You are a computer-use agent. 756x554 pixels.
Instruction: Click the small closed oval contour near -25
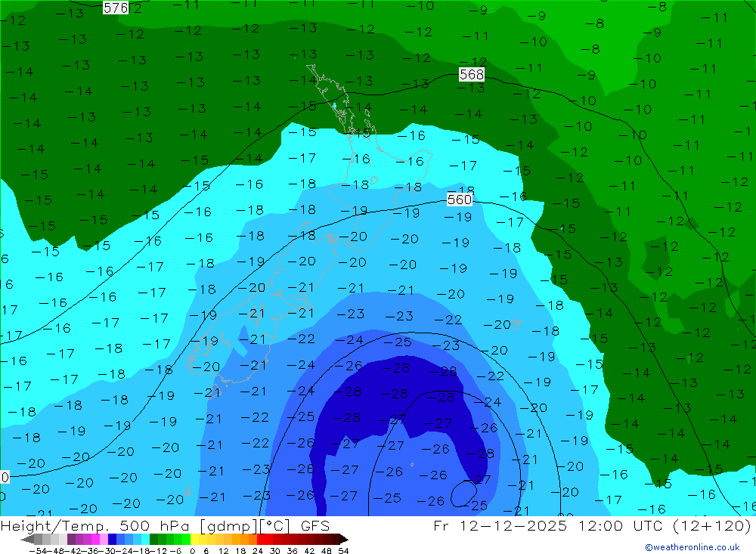464,494
